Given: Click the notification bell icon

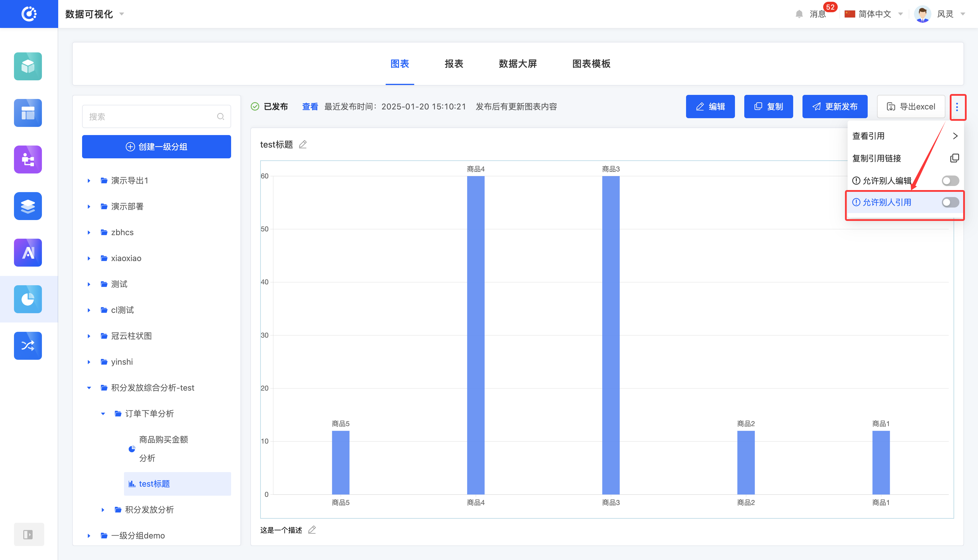Looking at the screenshot, I should (799, 14).
